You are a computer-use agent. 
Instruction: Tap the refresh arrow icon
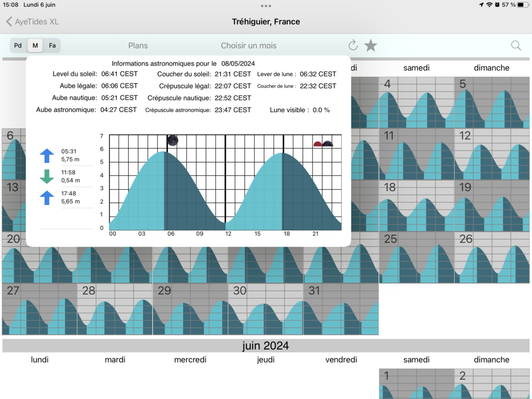[x=353, y=45]
